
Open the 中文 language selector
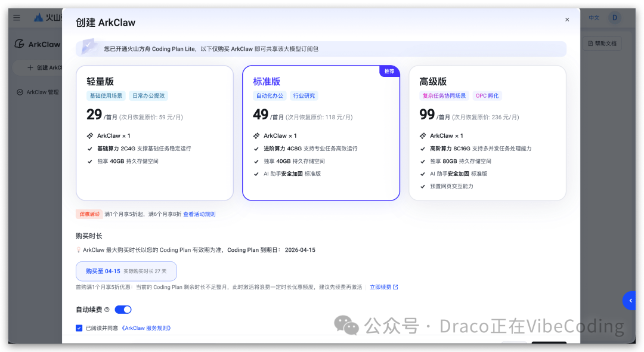coord(593,17)
